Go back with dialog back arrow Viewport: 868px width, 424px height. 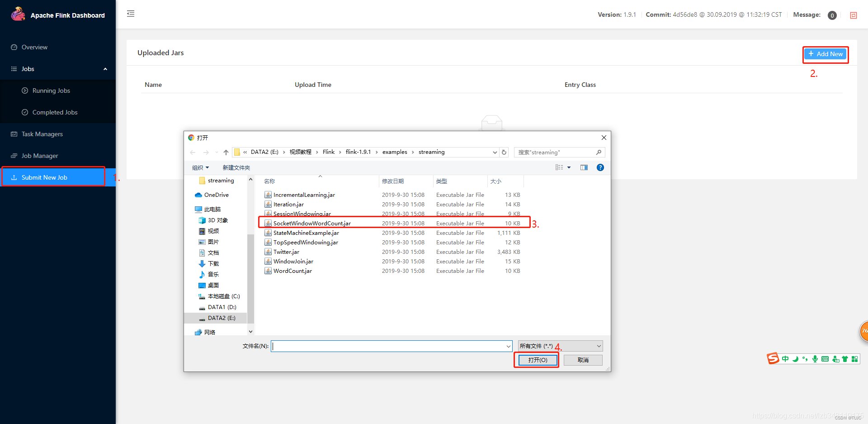(193, 152)
